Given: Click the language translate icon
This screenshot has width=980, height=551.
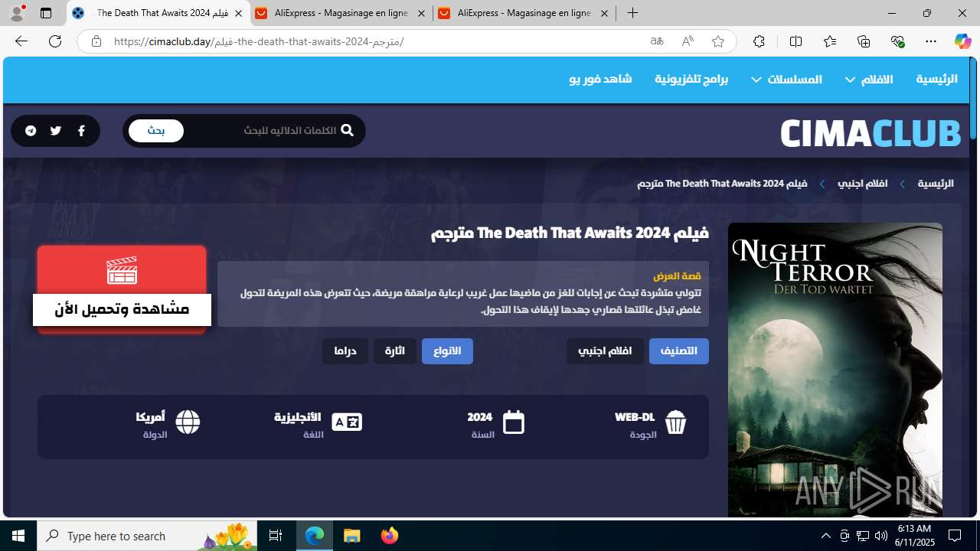Looking at the screenshot, I should click(x=347, y=422).
